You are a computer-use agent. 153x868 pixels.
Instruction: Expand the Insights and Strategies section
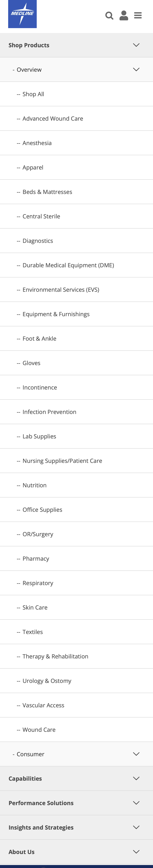136,827
